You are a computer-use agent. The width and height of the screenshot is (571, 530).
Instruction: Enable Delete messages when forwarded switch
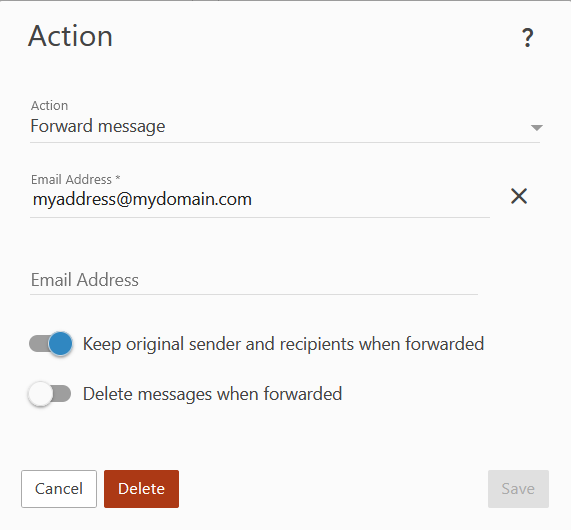50,394
